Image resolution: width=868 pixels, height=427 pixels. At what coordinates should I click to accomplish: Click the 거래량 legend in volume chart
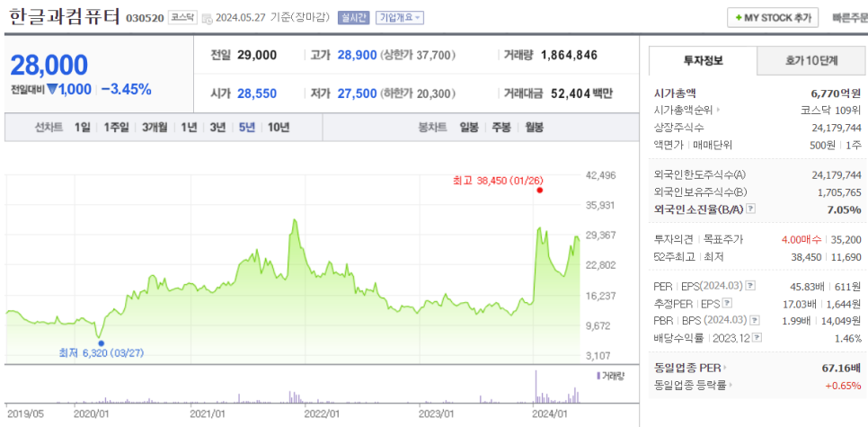(x=611, y=376)
